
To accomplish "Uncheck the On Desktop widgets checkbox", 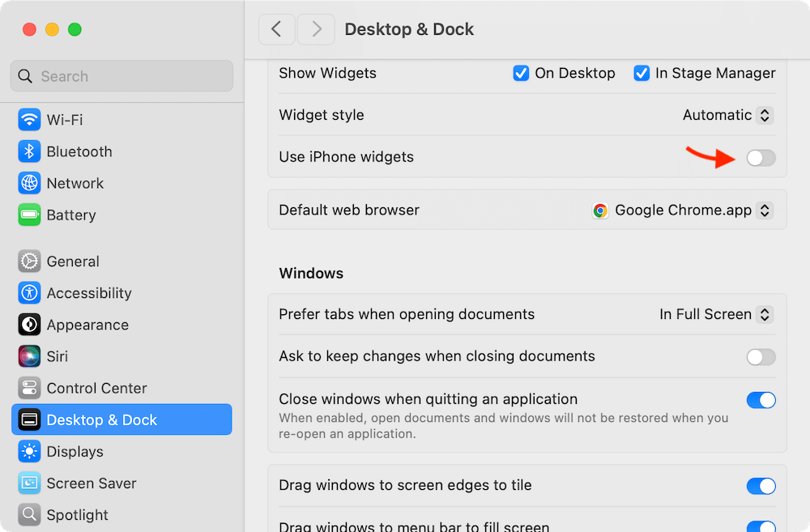I will pyautogui.click(x=521, y=73).
